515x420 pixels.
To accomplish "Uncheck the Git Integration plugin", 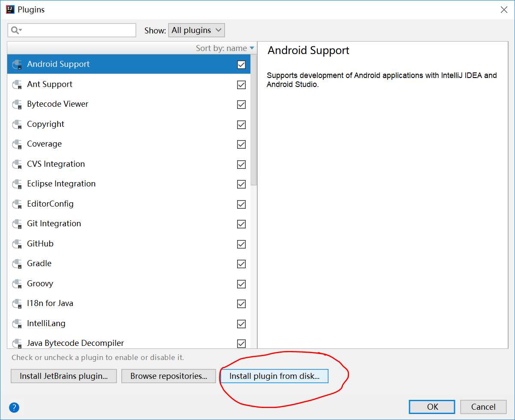I will tap(241, 224).
